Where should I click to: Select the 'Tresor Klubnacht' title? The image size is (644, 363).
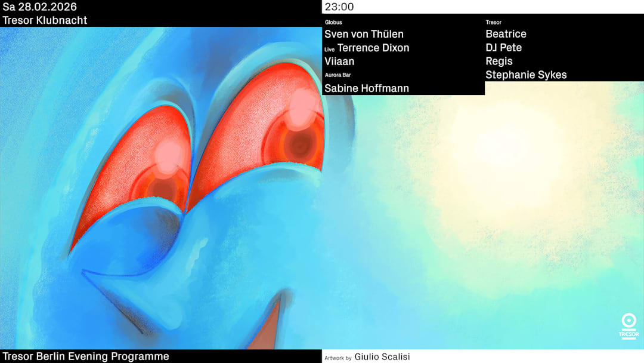45,20
